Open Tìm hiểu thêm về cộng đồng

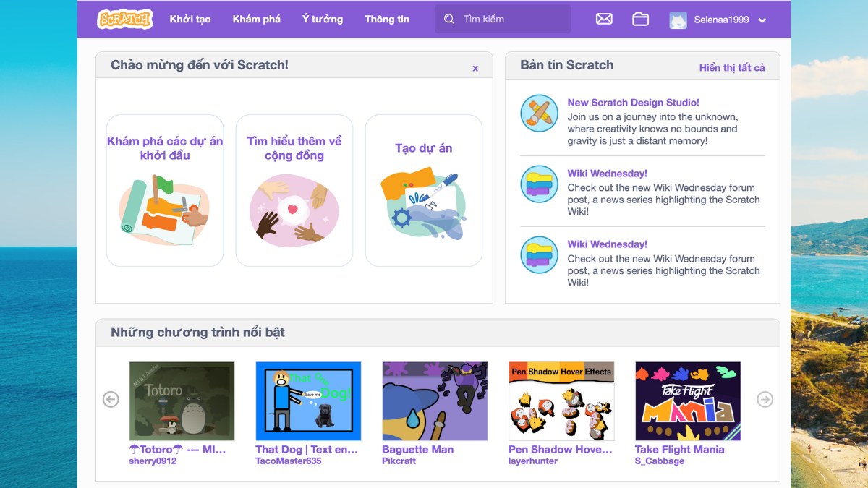tap(294, 148)
